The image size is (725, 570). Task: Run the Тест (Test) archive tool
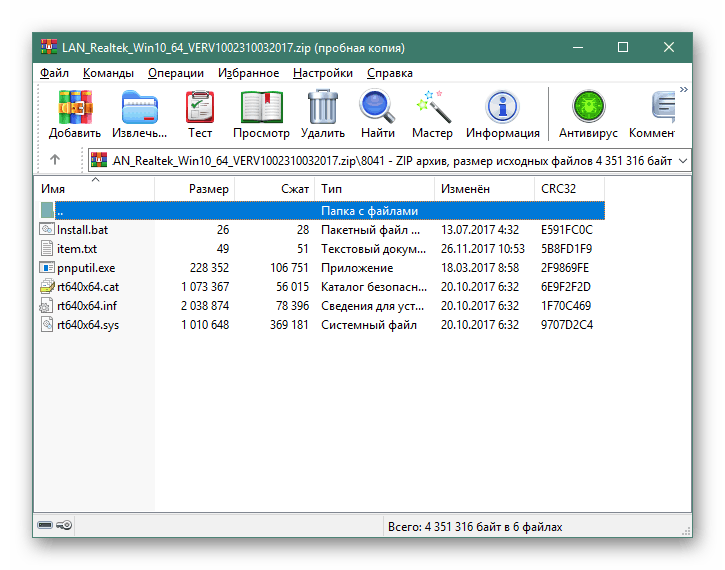(x=200, y=107)
